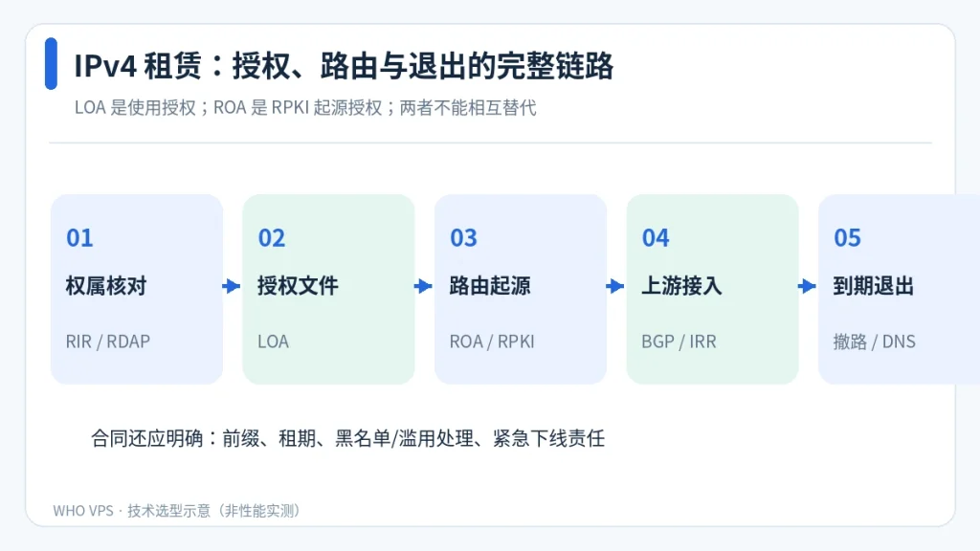Click the arrow between 授权文件 and 路由起源
Viewport: 980px width, 551px height.
pos(424,286)
